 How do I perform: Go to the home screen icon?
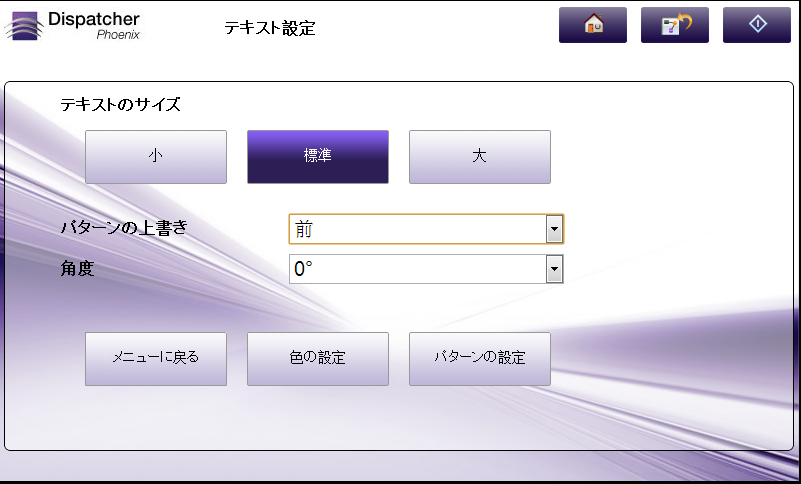(593, 25)
